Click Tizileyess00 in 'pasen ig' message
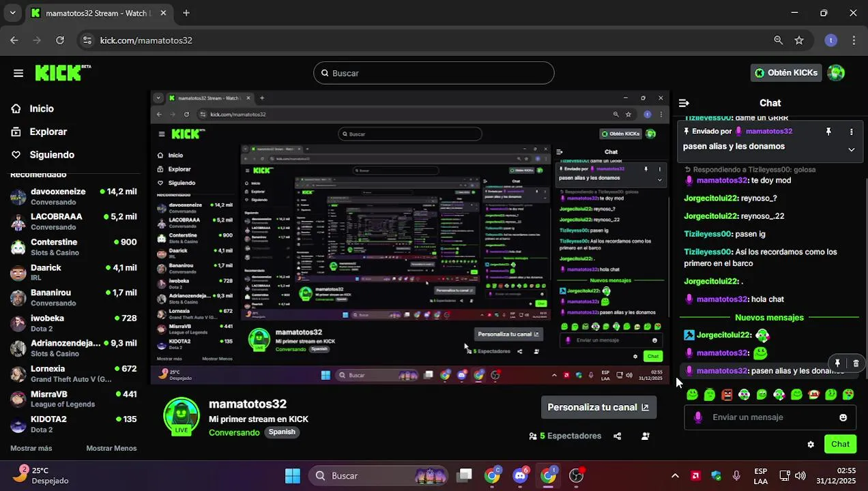 click(708, 234)
